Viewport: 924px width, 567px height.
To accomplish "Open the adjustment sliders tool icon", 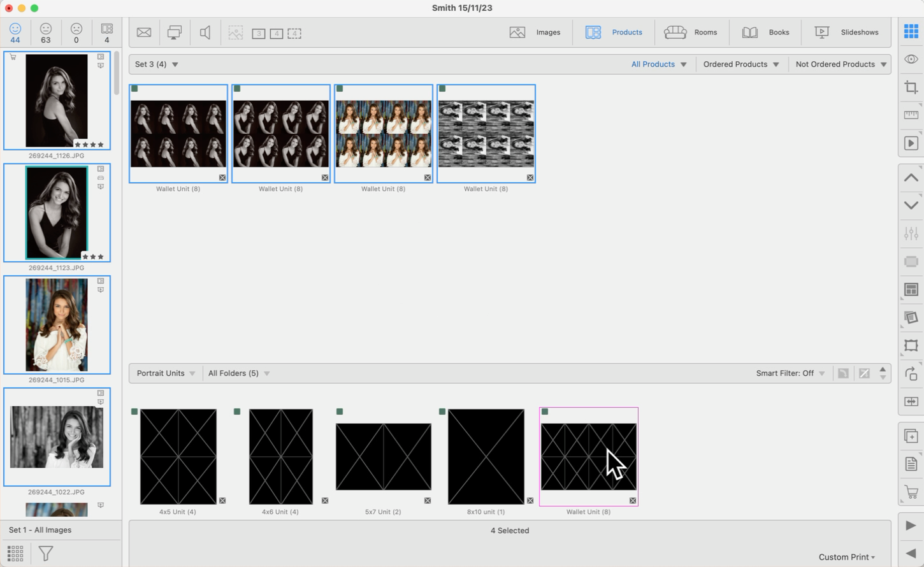I will [911, 234].
